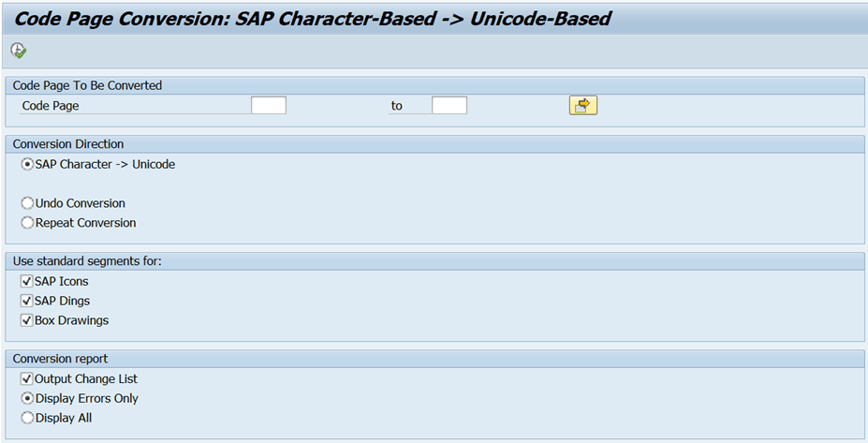The height and width of the screenshot is (443, 868).
Task: Click the Code Page Conversion title text
Action: coord(312,19)
